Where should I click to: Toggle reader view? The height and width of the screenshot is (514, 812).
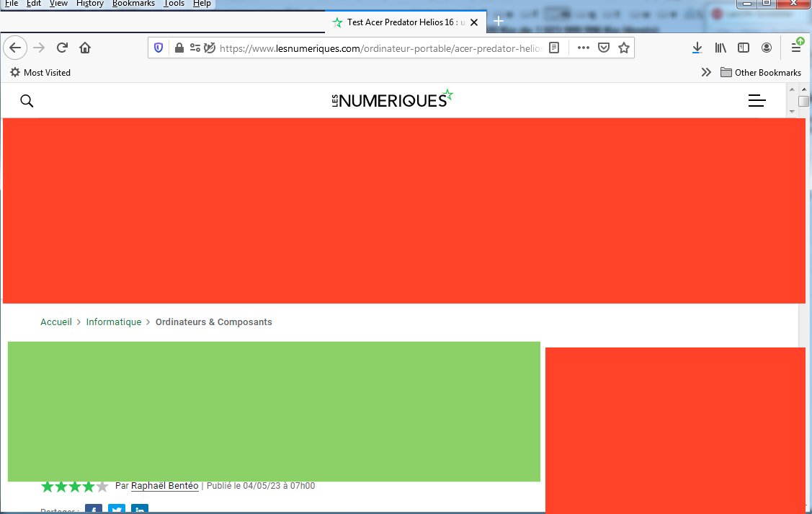(x=554, y=48)
